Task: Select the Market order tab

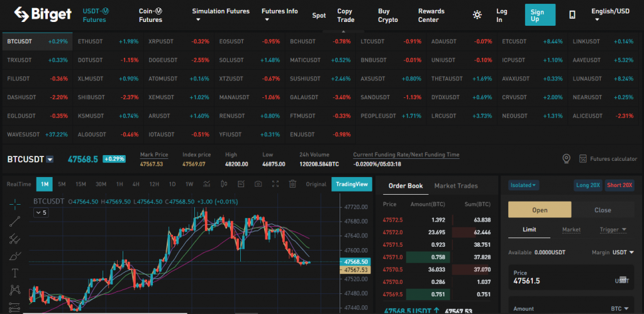Action: pos(571,230)
